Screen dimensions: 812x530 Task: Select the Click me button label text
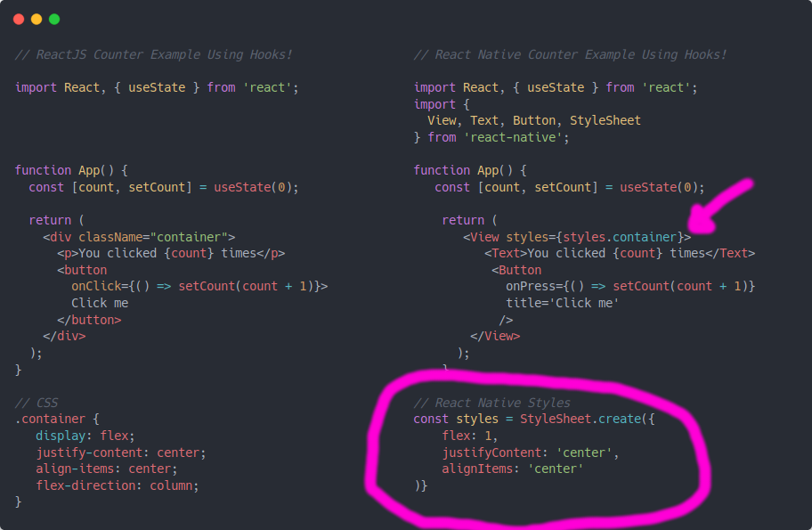pos(99,303)
